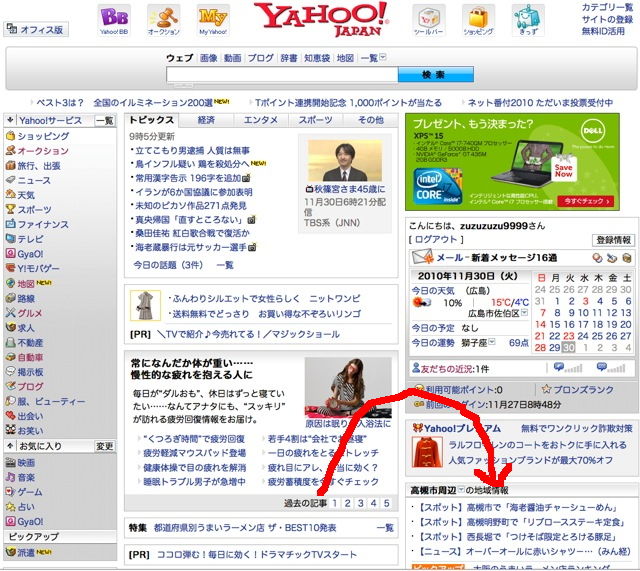The width and height of the screenshot is (640, 571).
Task: Click the web search text field
Action: pos(282,75)
